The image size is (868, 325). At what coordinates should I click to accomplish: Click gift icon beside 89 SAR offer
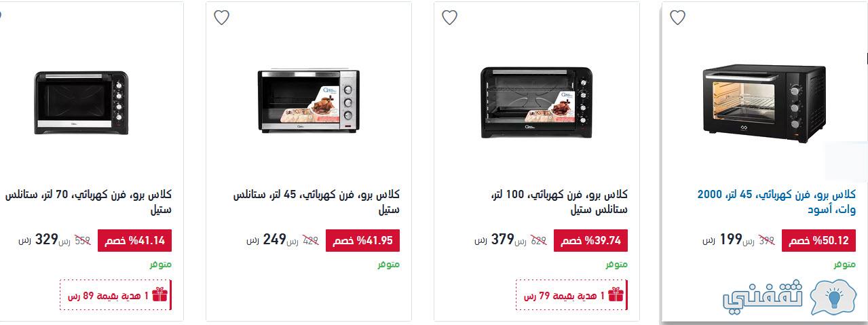(159, 295)
